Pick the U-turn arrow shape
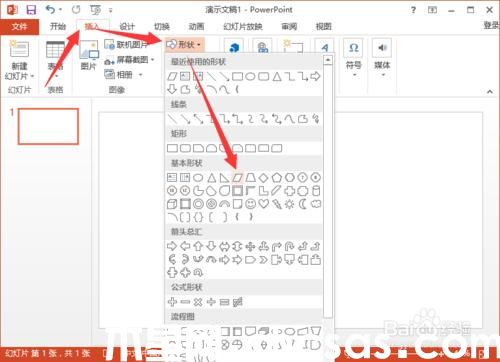 point(290,246)
